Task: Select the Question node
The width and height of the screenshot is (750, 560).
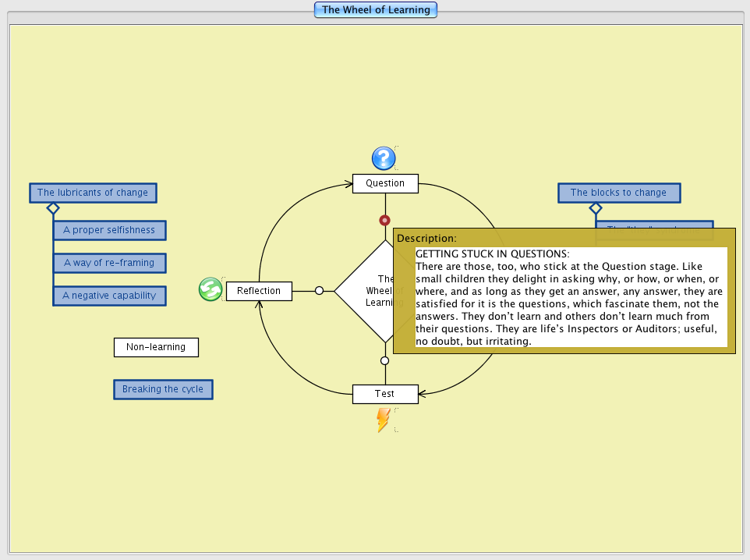Action: 385,183
